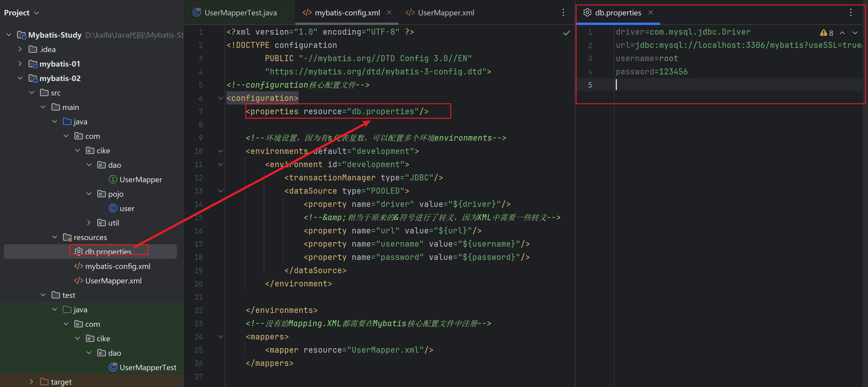The width and height of the screenshot is (868, 387).
Task: Fold the environments tag at line 10
Action: click(x=221, y=151)
